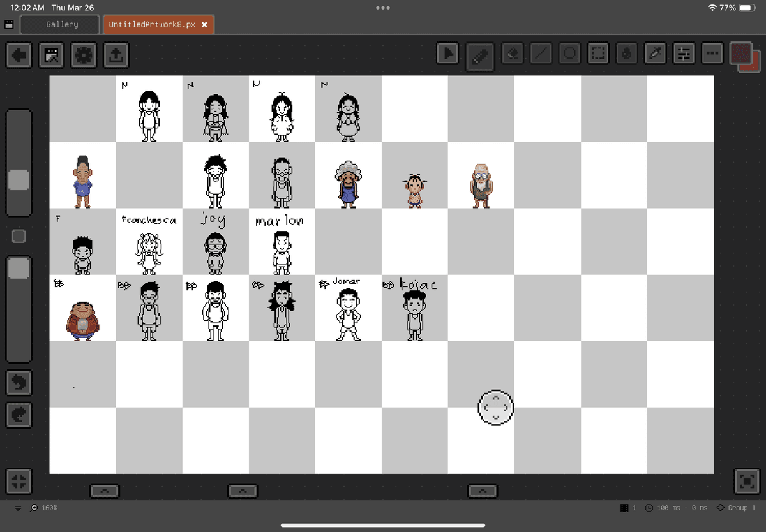Click the undo arrow button
This screenshot has height=532, width=766.
click(x=19, y=383)
